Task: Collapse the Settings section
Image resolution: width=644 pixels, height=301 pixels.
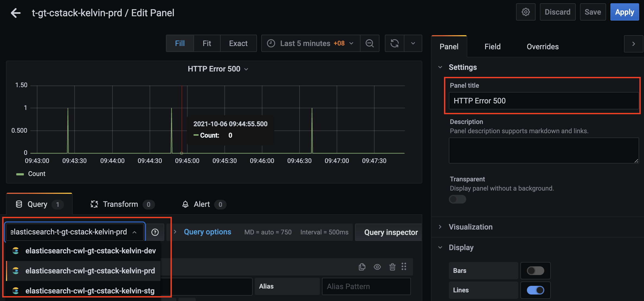Action: pyautogui.click(x=462, y=67)
